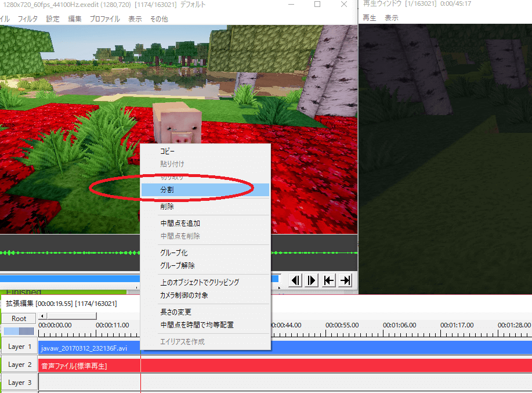This screenshot has height=393, width=532.
Task: Choose 長さの変更 in the context menu
Action: (x=205, y=312)
